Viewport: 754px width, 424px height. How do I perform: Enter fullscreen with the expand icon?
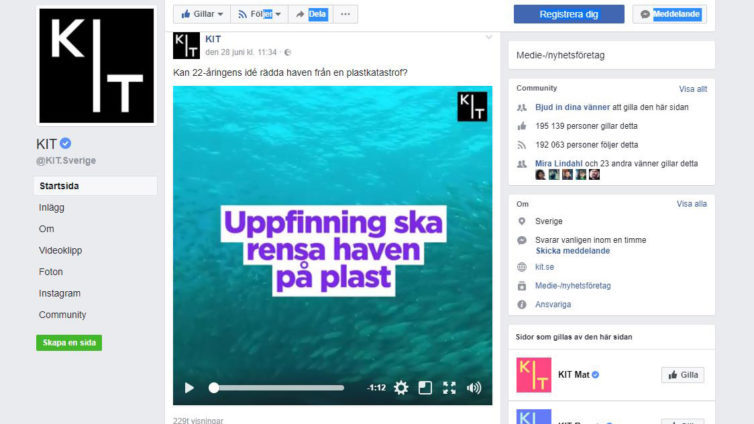click(449, 387)
